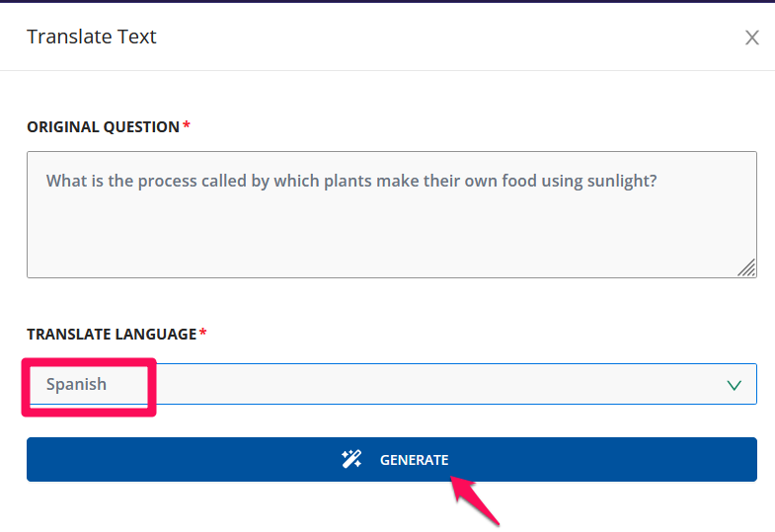Focus the Original Question text area
The width and height of the screenshot is (775, 532).
coord(392,214)
